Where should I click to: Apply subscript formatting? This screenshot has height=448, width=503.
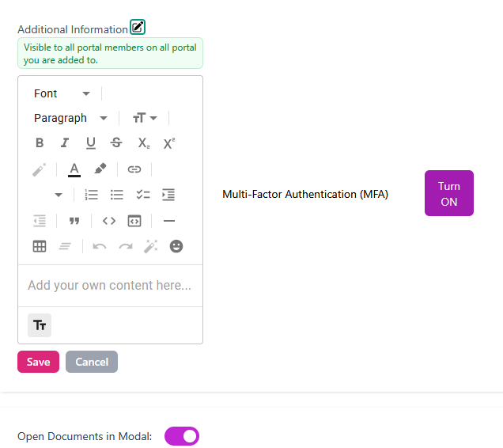click(143, 142)
